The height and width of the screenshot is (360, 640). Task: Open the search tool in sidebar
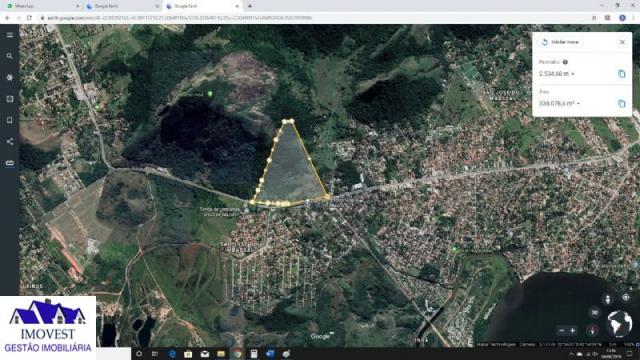click(x=9, y=56)
